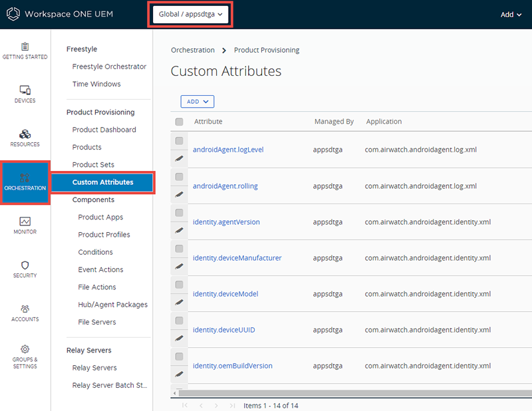Select Custom Attributes menu item

[102, 182]
